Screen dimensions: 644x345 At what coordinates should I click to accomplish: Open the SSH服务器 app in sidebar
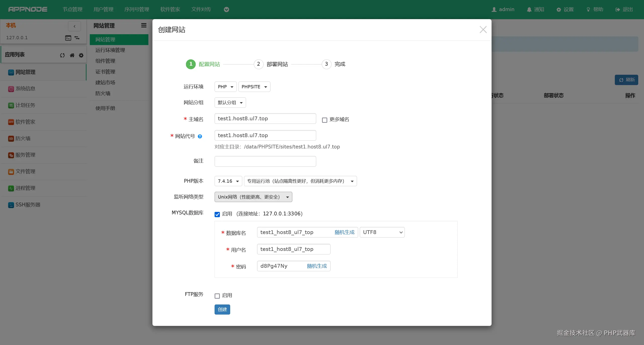point(28,205)
